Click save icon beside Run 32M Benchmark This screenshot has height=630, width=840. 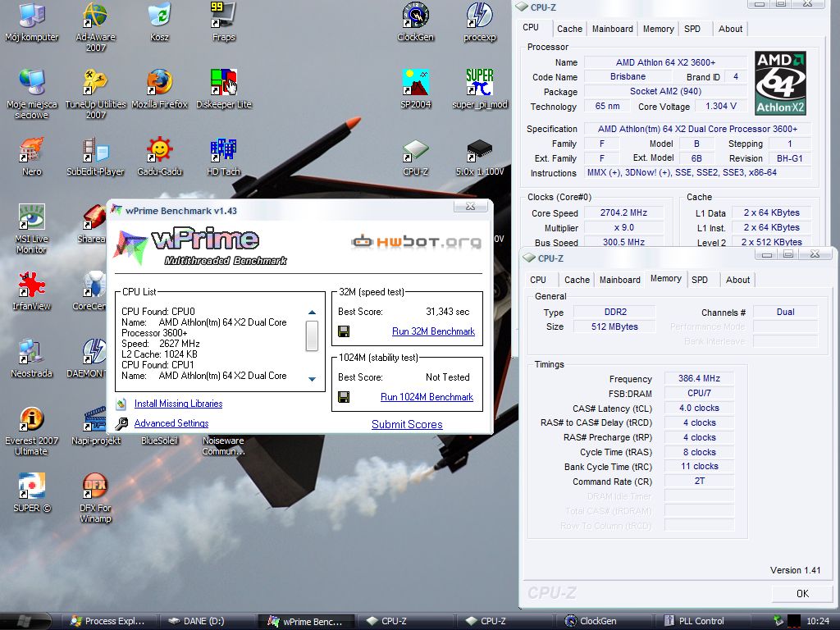point(344,331)
